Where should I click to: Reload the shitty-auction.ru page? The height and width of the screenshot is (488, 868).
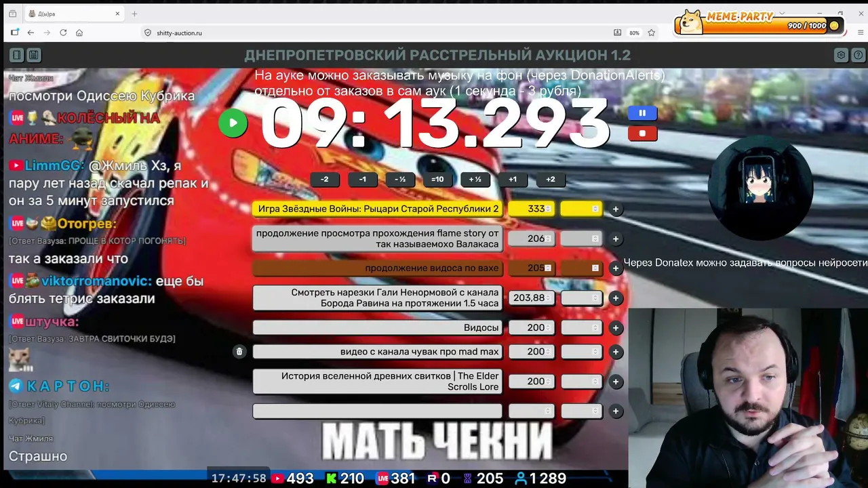coord(63,33)
